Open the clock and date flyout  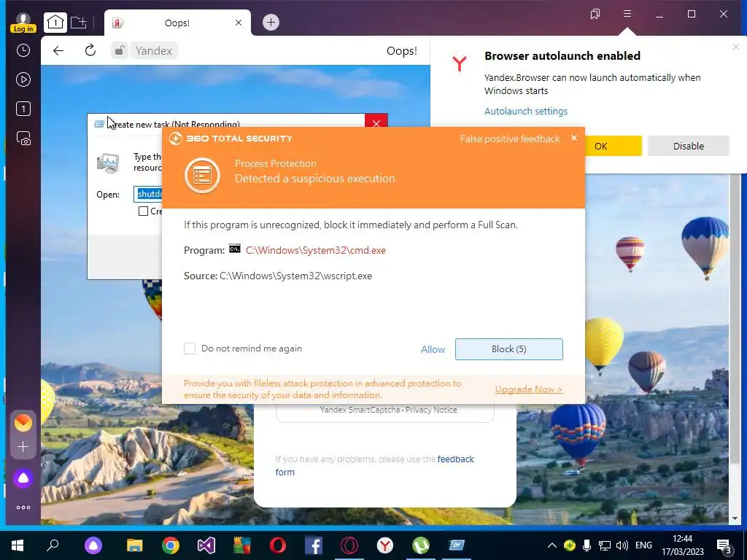(682, 545)
